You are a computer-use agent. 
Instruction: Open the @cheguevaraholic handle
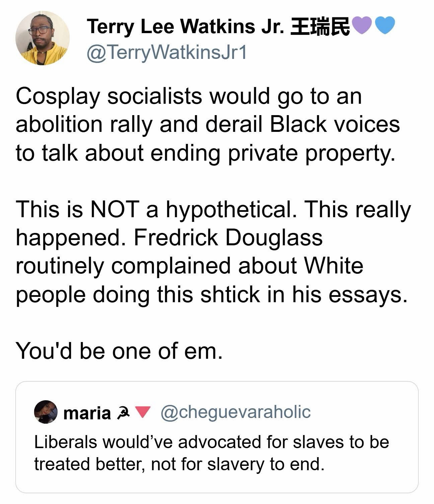pyautogui.click(x=236, y=412)
